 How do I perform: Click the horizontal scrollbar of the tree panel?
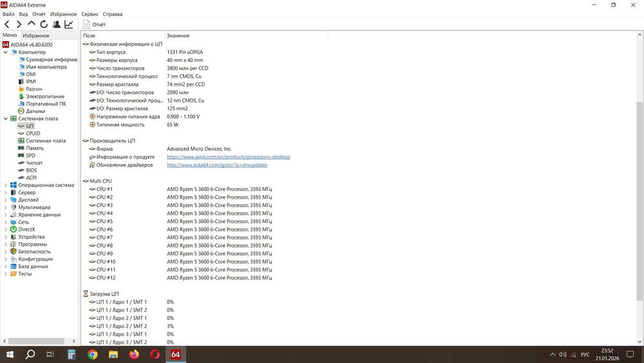click(36, 341)
